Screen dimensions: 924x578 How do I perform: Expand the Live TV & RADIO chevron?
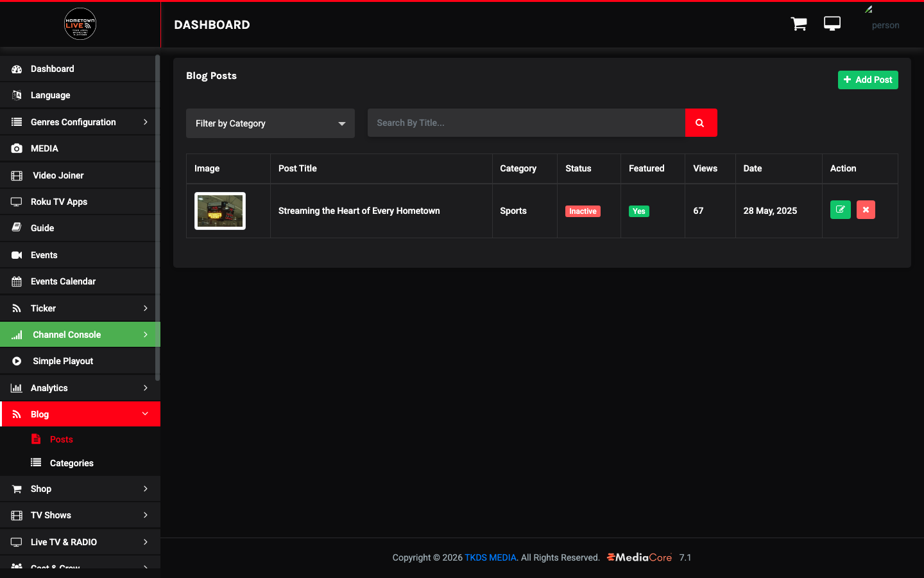pyautogui.click(x=146, y=542)
